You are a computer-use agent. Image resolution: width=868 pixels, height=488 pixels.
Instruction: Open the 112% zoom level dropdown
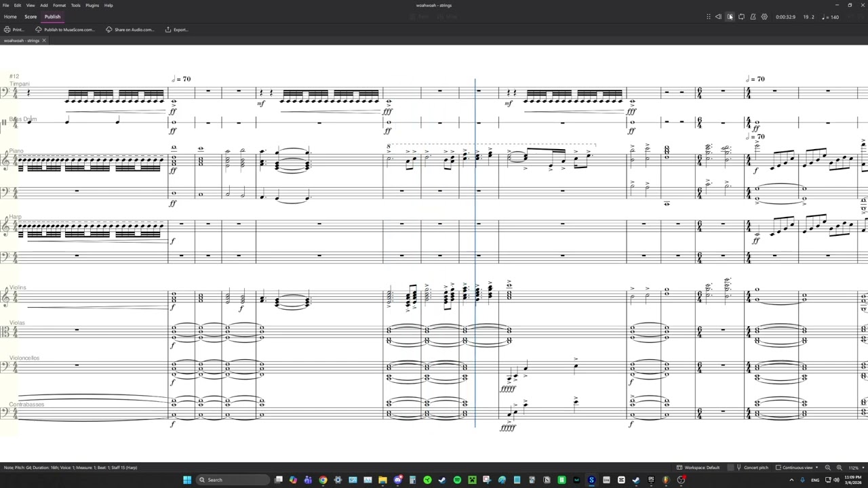[x=856, y=468]
